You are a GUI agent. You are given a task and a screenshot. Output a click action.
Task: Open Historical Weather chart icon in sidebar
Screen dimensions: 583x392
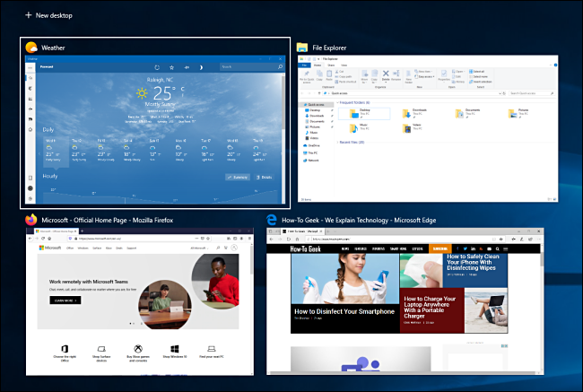(x=30, y=99)
